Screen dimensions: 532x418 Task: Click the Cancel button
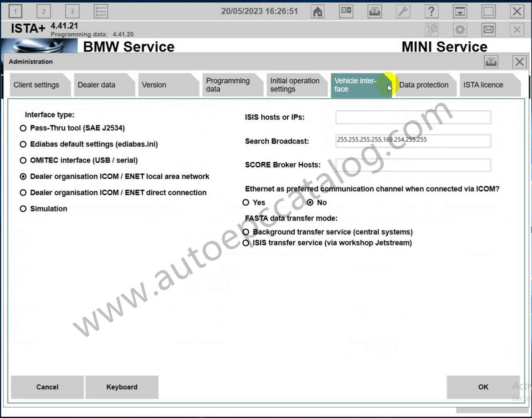[x=47, y=387]
